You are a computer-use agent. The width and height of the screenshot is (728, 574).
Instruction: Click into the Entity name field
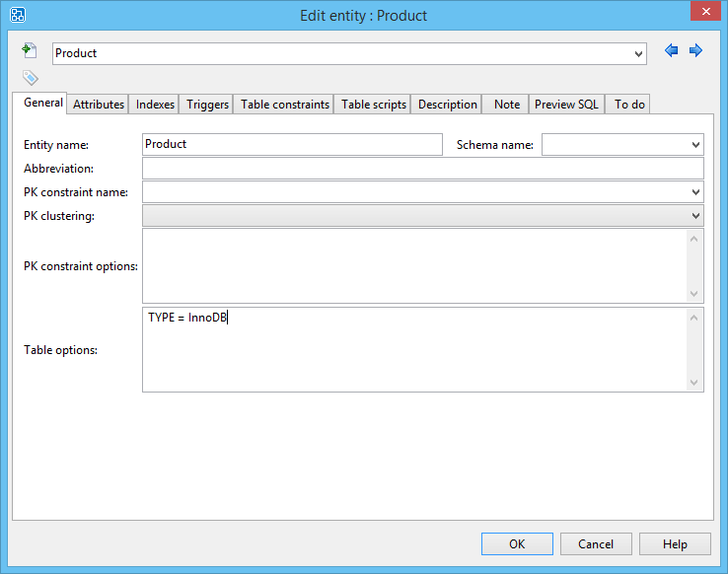[292, 144]
